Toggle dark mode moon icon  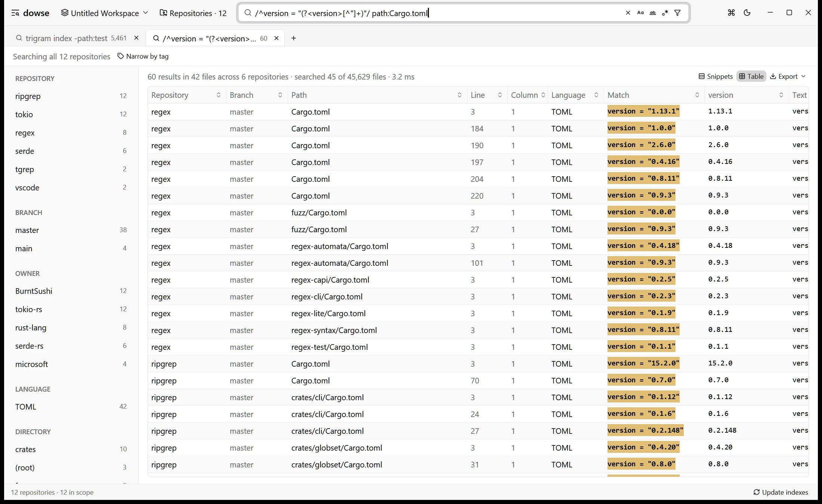747,13
